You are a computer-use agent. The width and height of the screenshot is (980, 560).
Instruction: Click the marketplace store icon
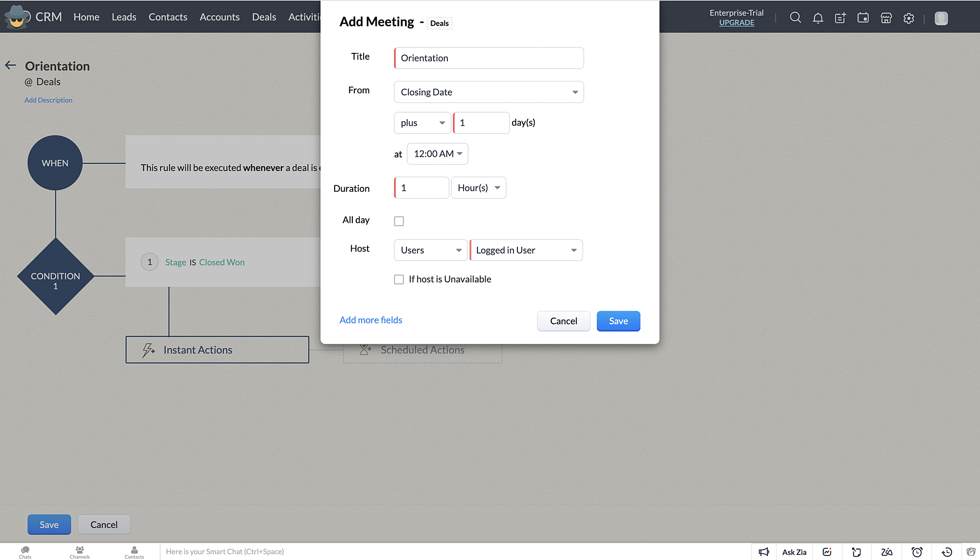point(886,18)
